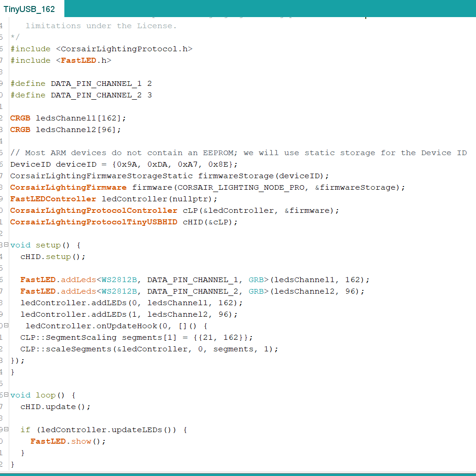Place cursor on cHID.update() line

[x=55, y=406]
